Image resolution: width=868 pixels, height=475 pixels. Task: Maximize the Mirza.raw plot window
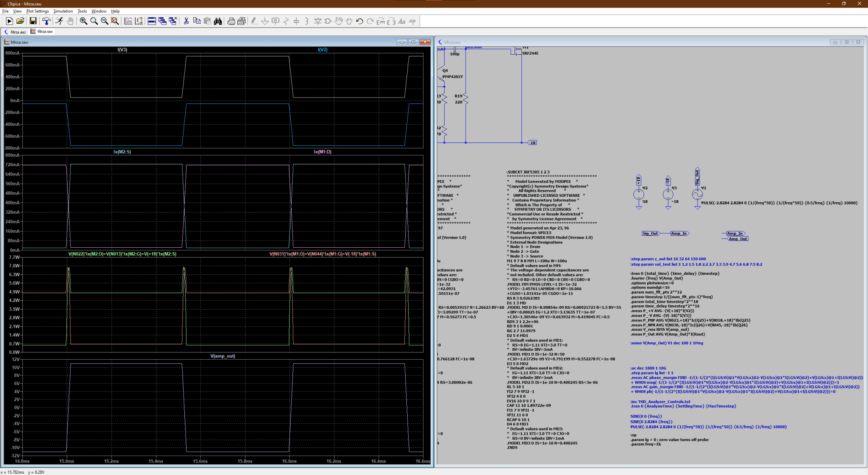(x=413, y=42)
